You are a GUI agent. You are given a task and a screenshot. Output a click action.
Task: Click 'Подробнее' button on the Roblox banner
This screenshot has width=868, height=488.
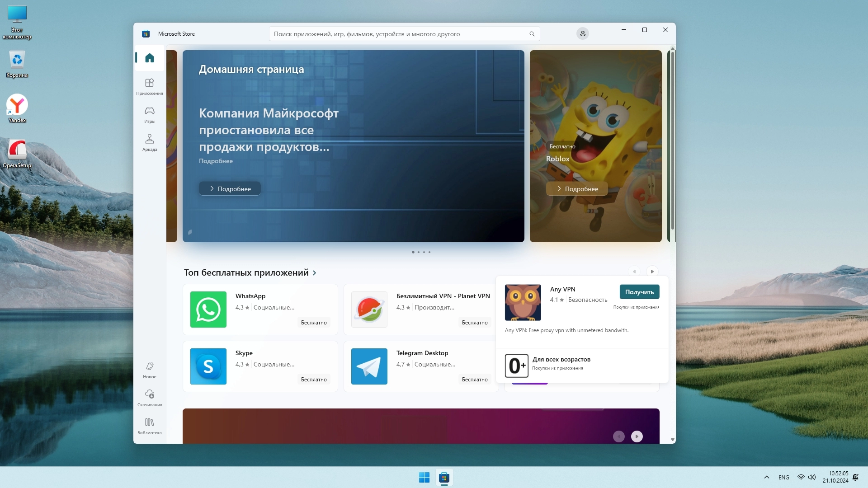[x=577, y=189]
